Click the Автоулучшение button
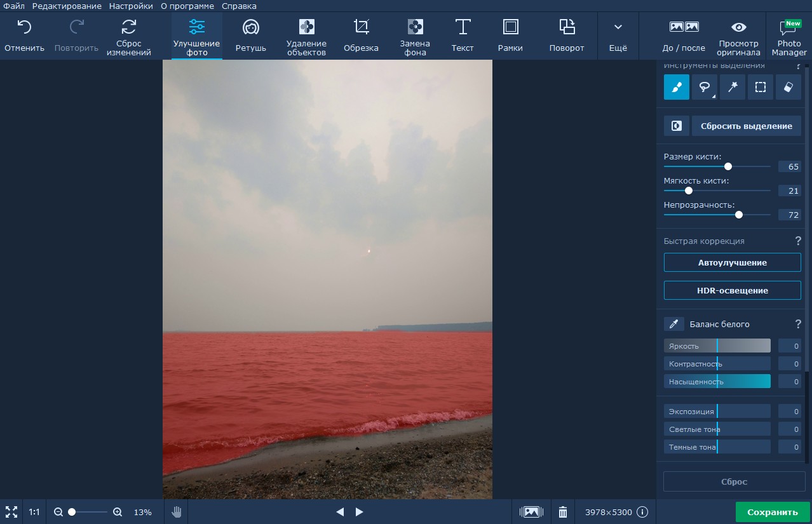The image size is (812, 524). (x=732, y=262)
